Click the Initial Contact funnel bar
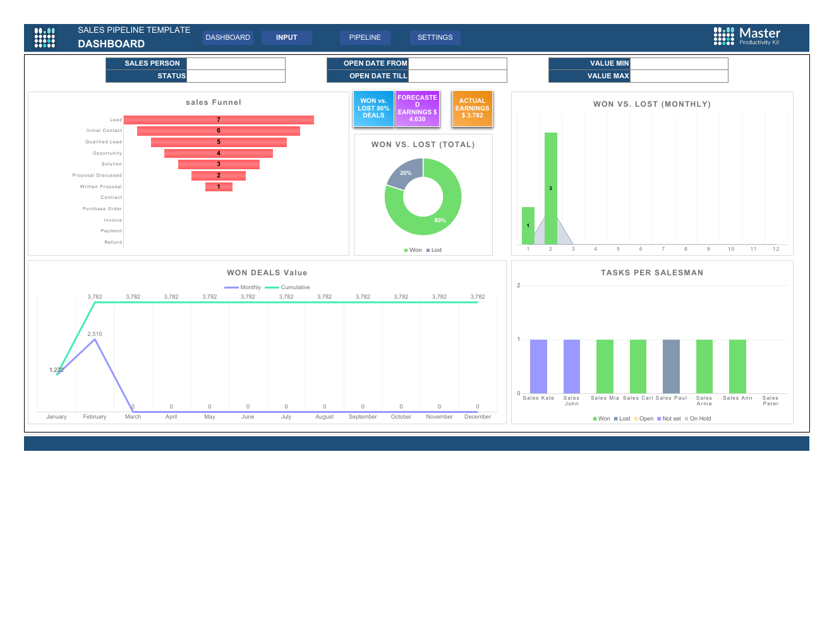 click(219, 131)
